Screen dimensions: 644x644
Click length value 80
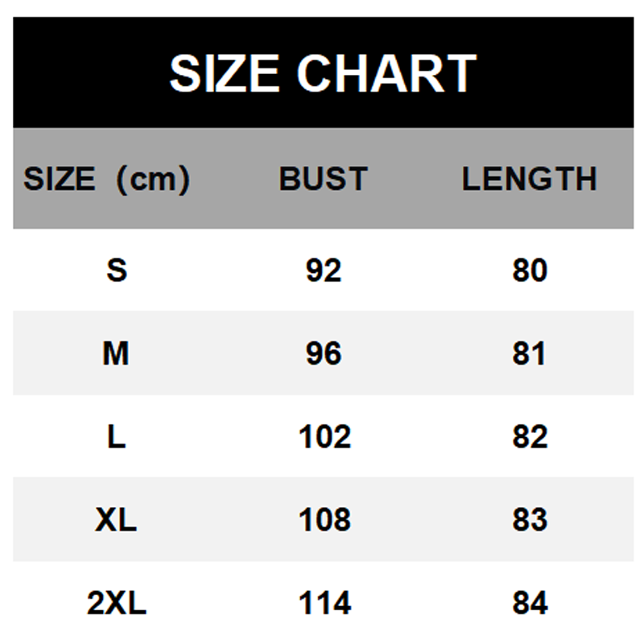(x=530, y=270)
